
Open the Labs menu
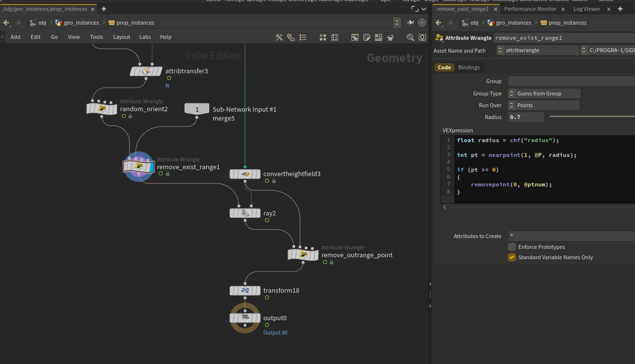(145, 37)
